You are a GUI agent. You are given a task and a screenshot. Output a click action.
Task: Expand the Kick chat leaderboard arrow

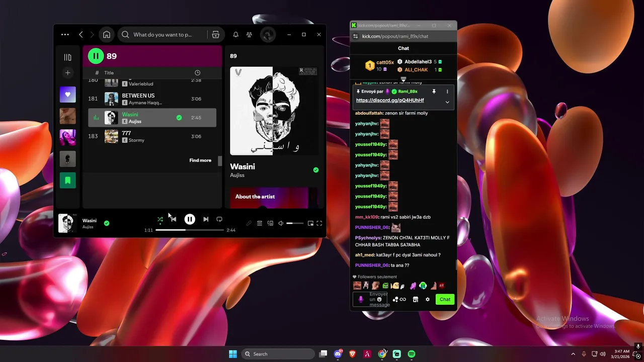pyautogui.click(x=403, y=79)
